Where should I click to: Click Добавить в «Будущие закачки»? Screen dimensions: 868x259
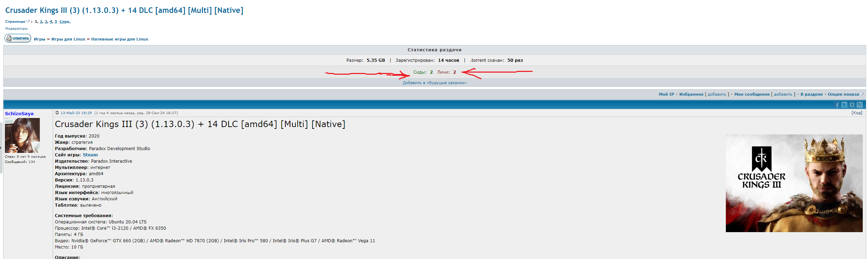(435, 83)
